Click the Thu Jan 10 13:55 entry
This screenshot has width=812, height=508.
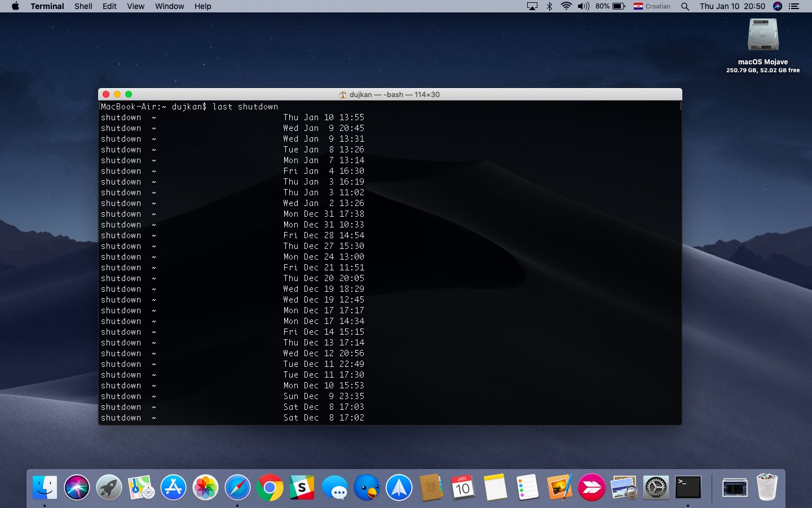point(324,117)
